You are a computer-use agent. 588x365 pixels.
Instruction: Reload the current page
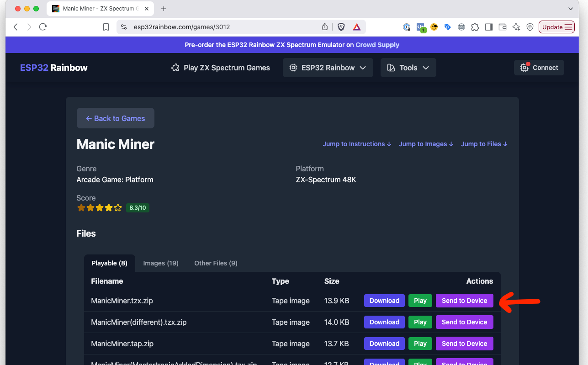[43, 27]
